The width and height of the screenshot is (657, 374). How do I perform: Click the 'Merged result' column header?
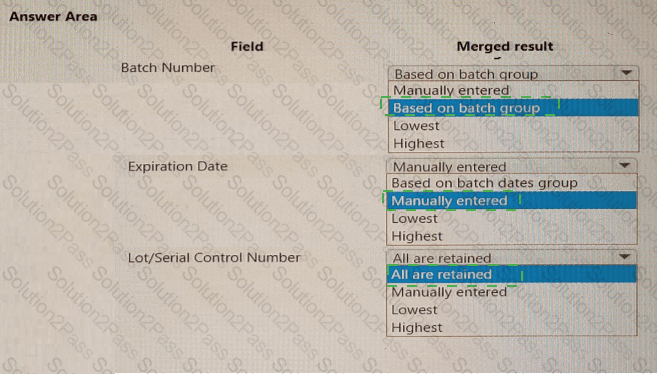505,46
